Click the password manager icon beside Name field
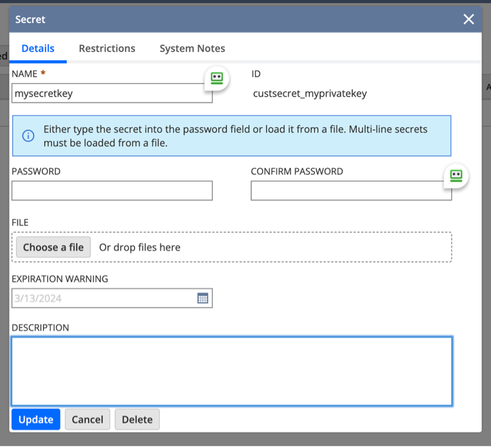 click(216, 78)
